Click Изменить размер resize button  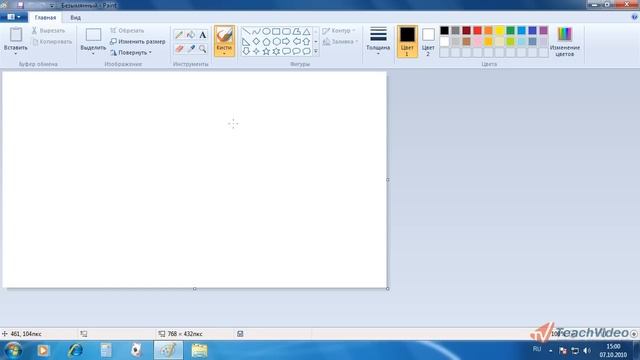pyautogui.click(x=138, y=42)
